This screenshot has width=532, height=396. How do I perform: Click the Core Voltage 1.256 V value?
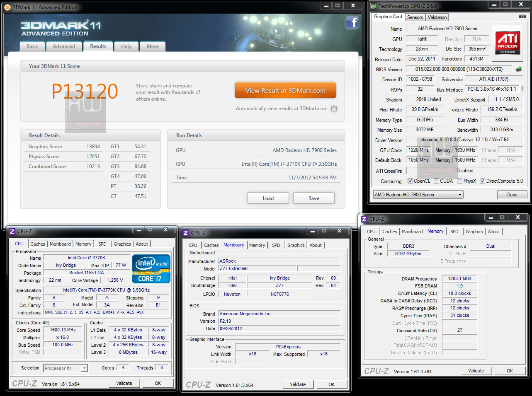[115, 280]
